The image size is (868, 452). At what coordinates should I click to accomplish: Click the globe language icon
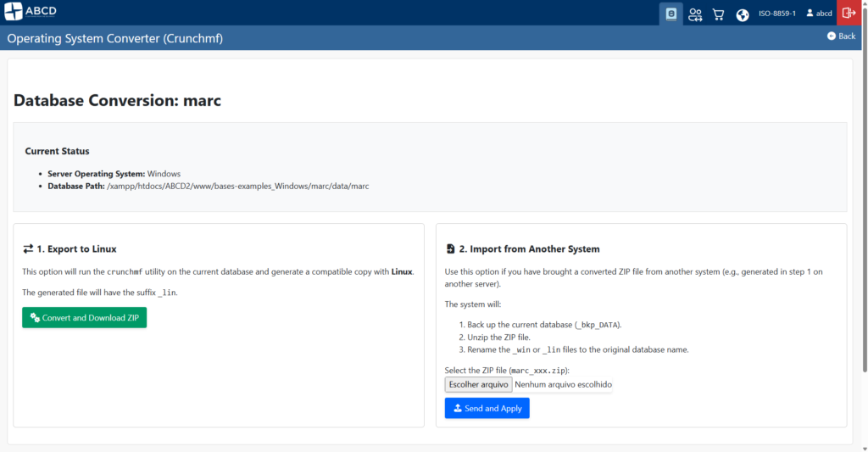pos(743,14)
